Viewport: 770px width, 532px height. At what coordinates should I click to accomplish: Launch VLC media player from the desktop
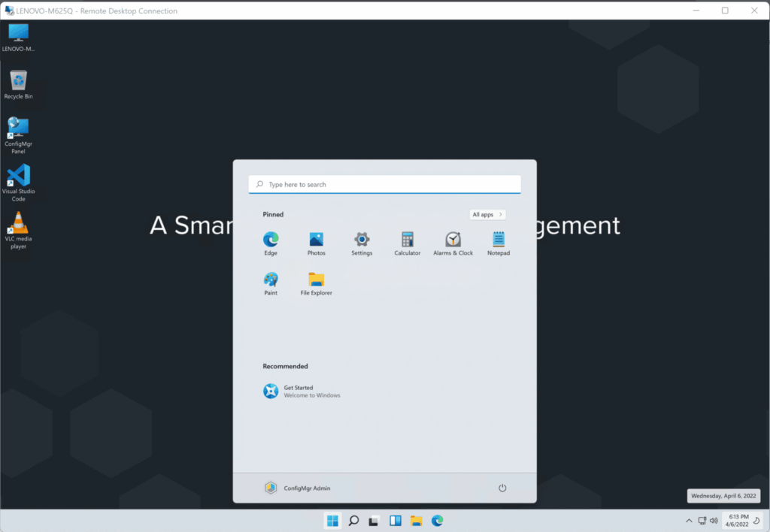tap(18, 225)
